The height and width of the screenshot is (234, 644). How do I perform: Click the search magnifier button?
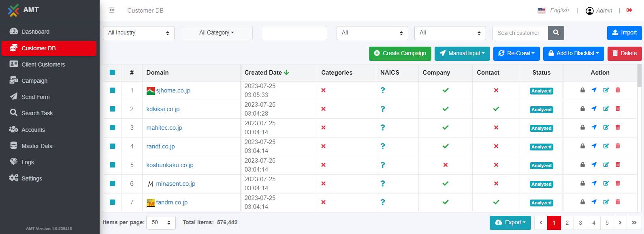pyautogui.click(x=556, y=33)
